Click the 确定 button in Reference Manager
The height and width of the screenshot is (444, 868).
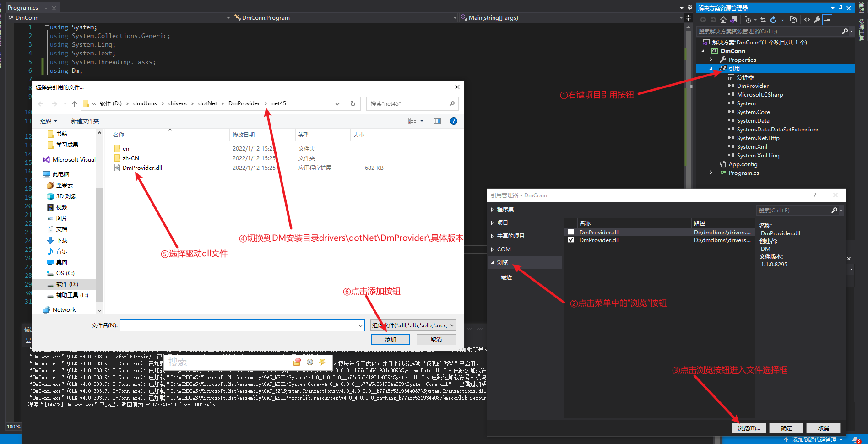coord(787,428)
